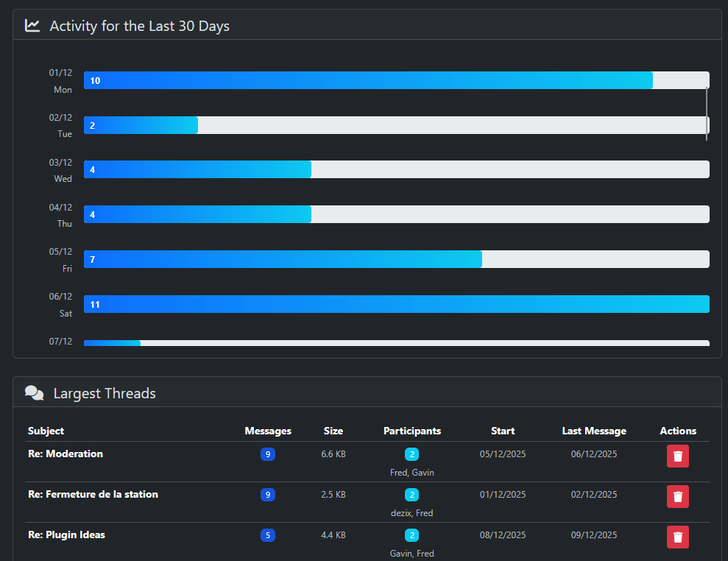Delete the Re: Fermeture de la station thread
Screen dimensions: 728x561
[x=677, y=496]
